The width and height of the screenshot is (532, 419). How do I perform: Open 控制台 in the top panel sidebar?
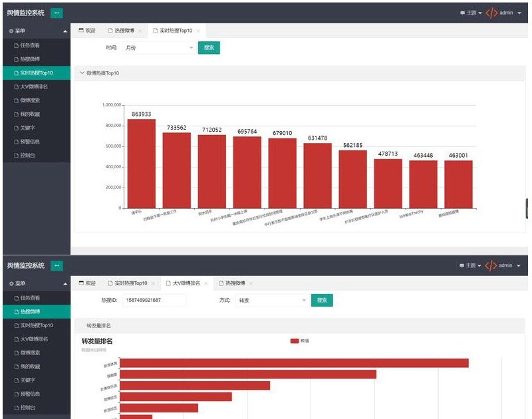(x=37, y=156)
